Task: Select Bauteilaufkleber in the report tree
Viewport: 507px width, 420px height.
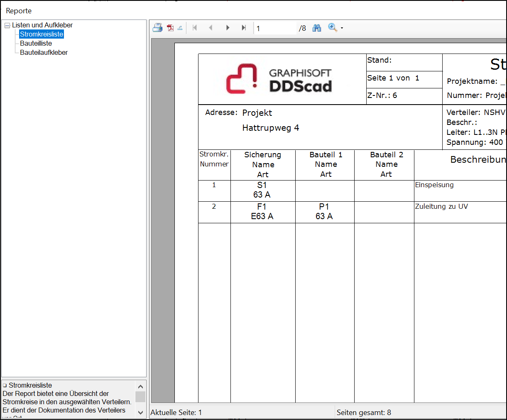Action: coord(44,53)
